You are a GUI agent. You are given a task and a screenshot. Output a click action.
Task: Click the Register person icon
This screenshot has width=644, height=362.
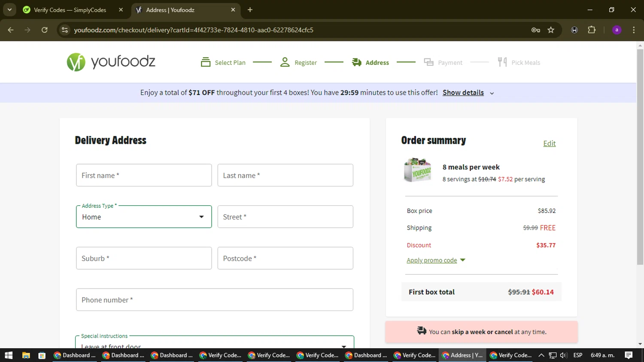[285, 62]
